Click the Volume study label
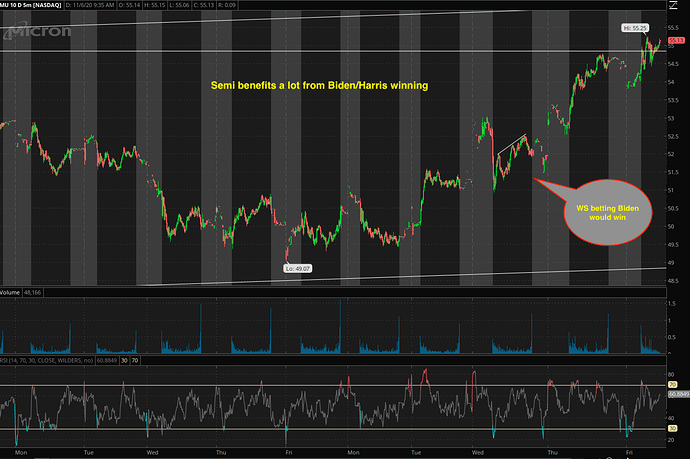 point(12,293)
